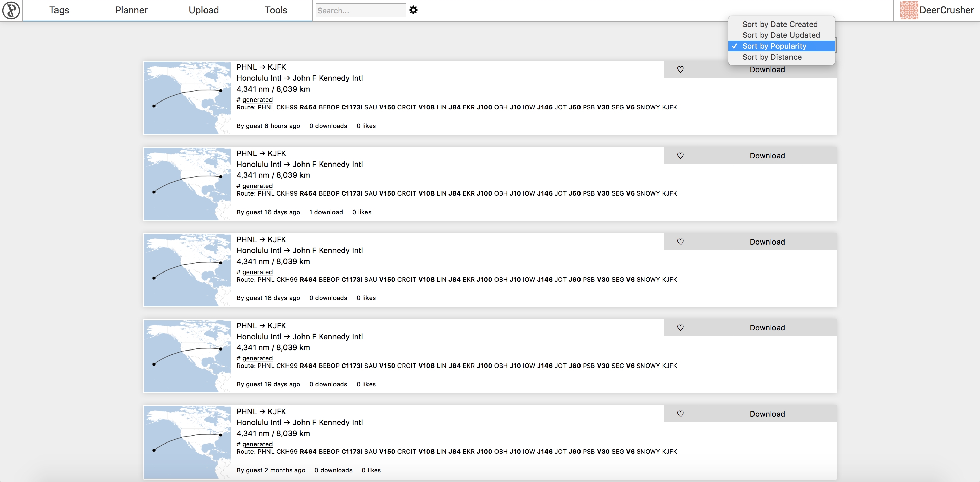The height and width of the screenshot is (482, 980).
Task: Click the DeerCrusher profile avatar
Action: [x=909, y=10]
